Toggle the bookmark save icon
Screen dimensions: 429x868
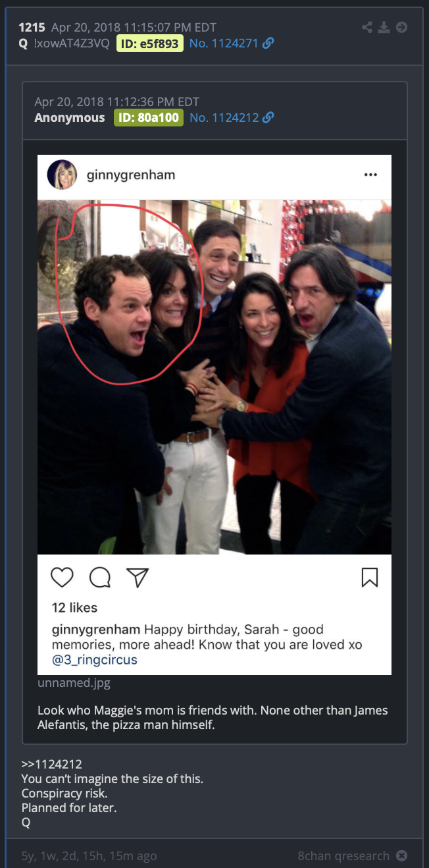[370, 578]
